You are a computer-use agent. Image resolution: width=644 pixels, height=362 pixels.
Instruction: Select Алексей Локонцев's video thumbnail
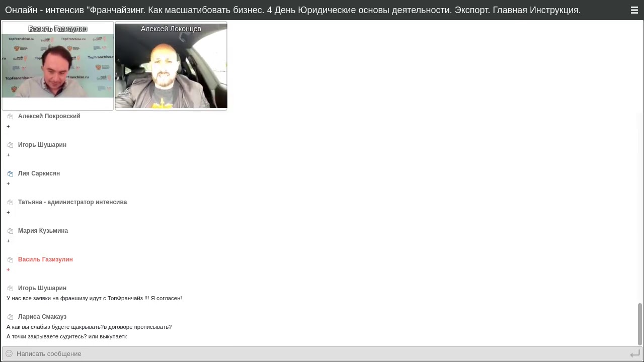point(171,65)
